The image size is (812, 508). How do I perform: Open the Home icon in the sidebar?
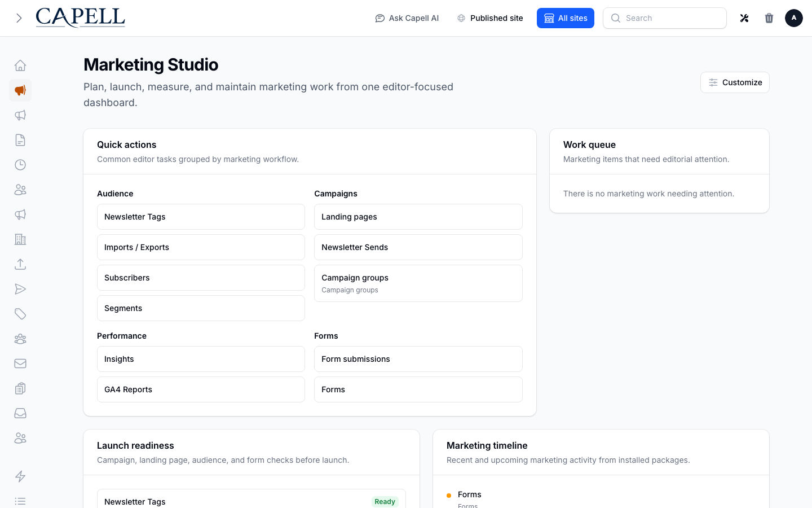[20, 65]
